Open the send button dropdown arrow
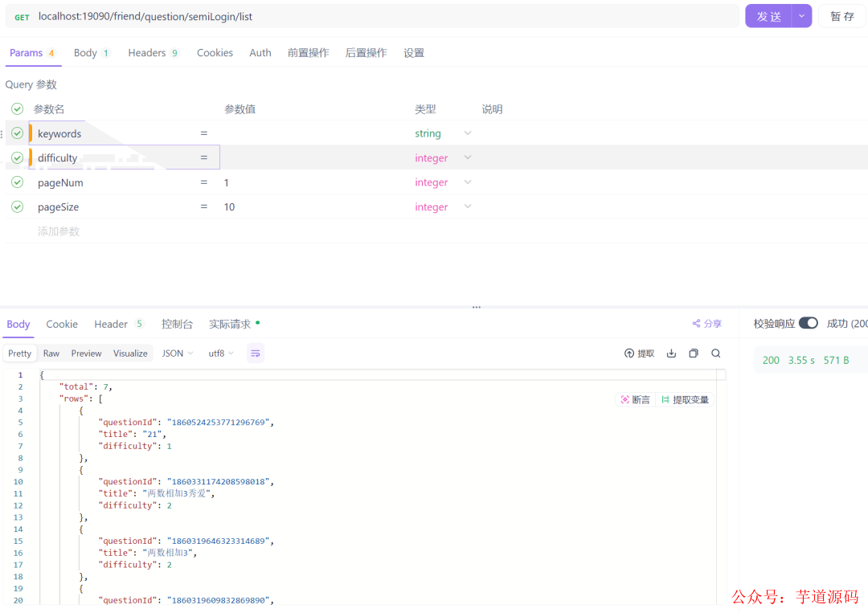The height and width of the screenshot is (613, 868). [801, 17]
